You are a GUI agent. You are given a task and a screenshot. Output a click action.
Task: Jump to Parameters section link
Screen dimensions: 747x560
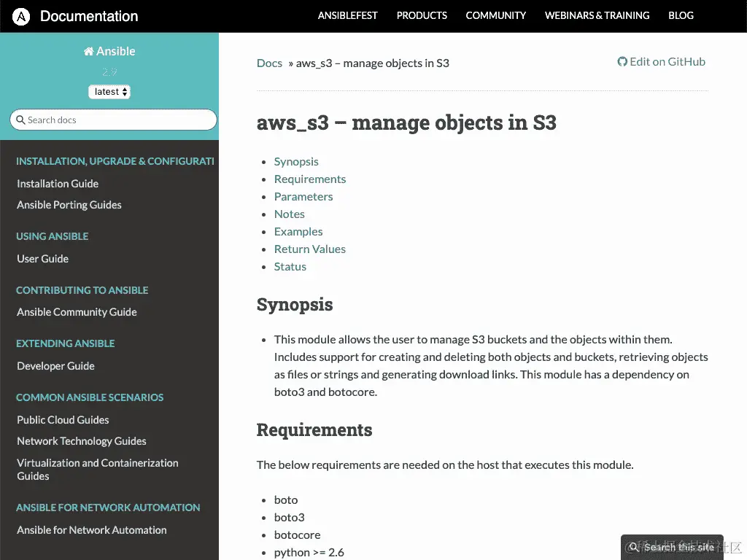(303, 197)
